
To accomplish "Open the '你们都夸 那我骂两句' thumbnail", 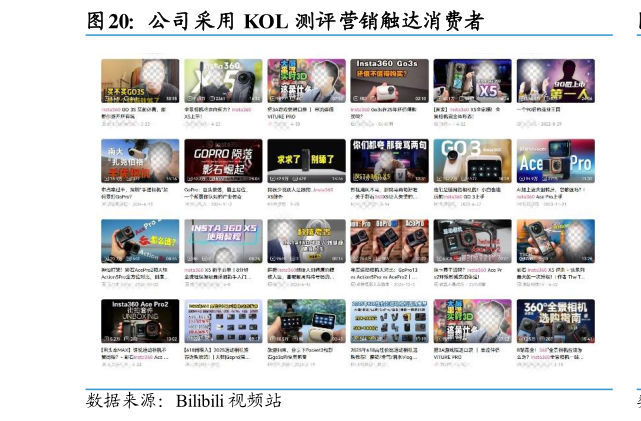I will pyautogui.click(x=390, y=161).
